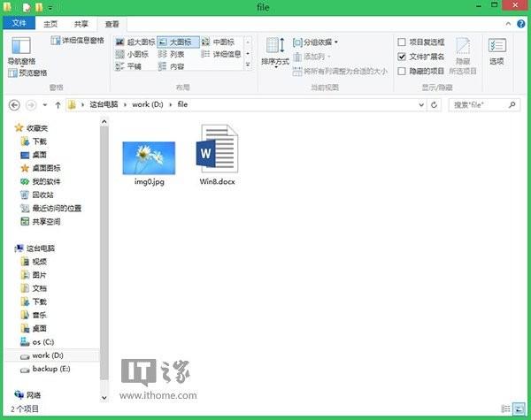
Task: Collapse the ribbon with the chevron
Action: (x=508, y=24)
